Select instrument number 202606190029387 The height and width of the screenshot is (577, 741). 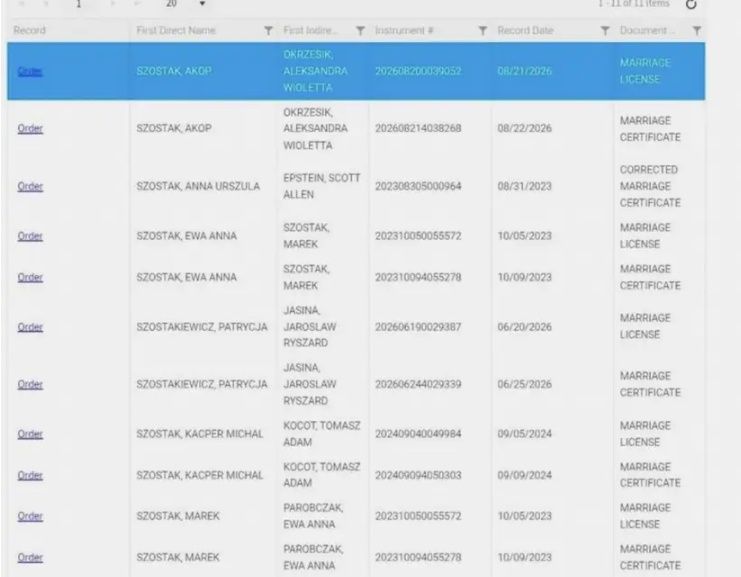point(418,327)
